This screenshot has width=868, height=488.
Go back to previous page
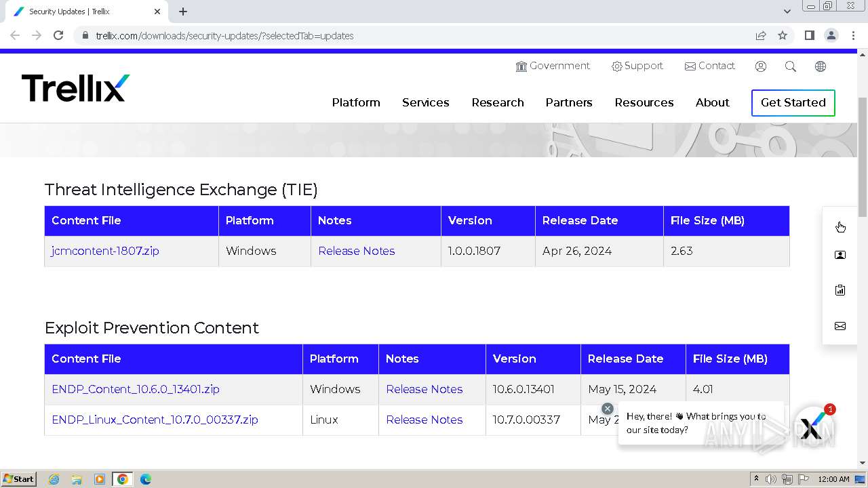click(15, 35)
